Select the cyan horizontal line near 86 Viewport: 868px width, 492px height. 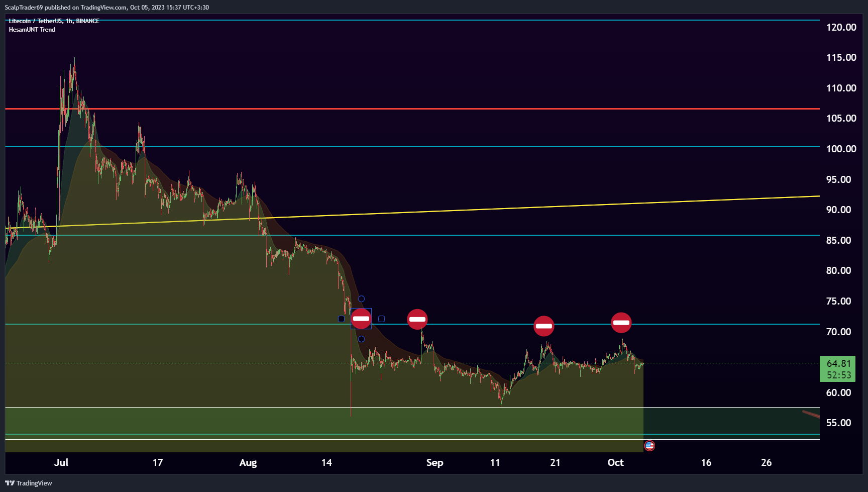(x=412, y=235)
